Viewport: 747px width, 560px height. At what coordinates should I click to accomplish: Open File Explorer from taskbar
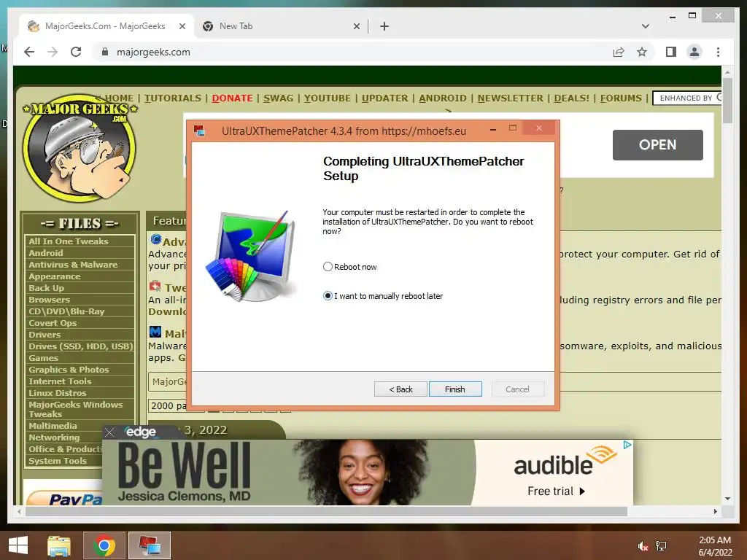[x=59, y=545]
